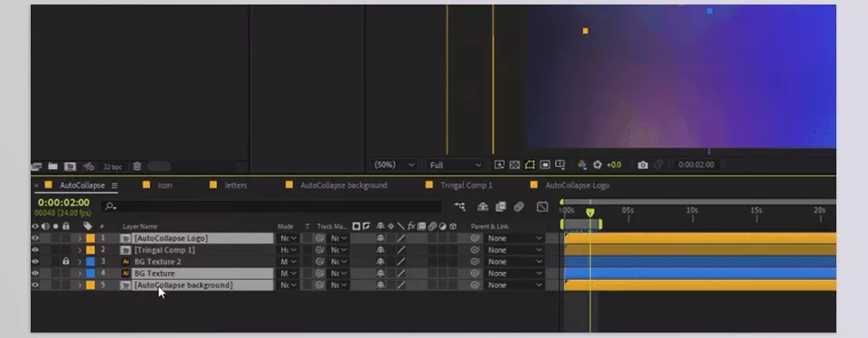Hide the BG Texture layer with eye

[x=35, y=273]
